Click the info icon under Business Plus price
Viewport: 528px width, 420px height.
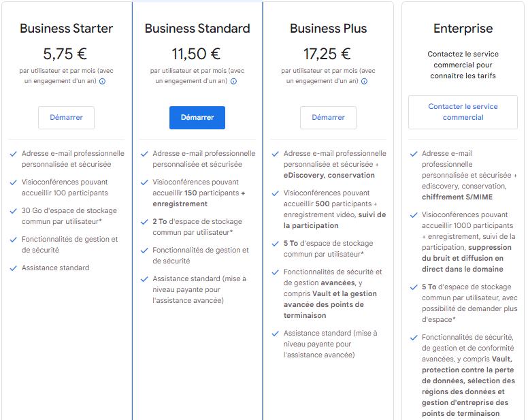coord(364,81)
